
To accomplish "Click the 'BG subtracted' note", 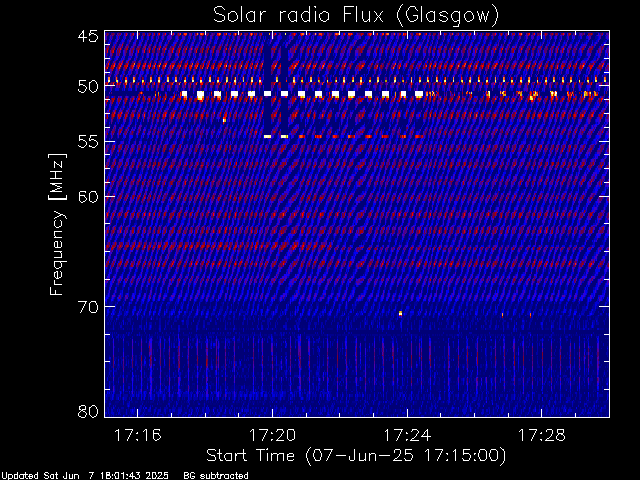I will pyautogui.click(x=216, y=476).
